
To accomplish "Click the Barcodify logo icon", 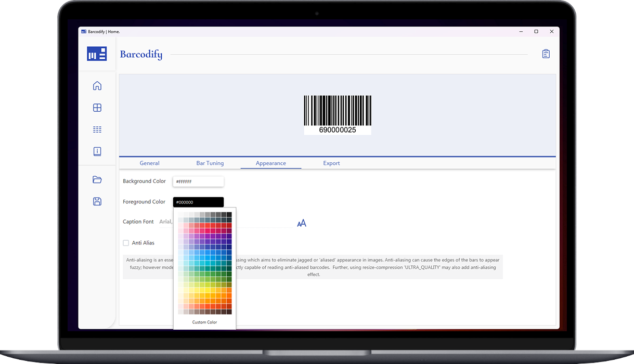I will point(97,53).
